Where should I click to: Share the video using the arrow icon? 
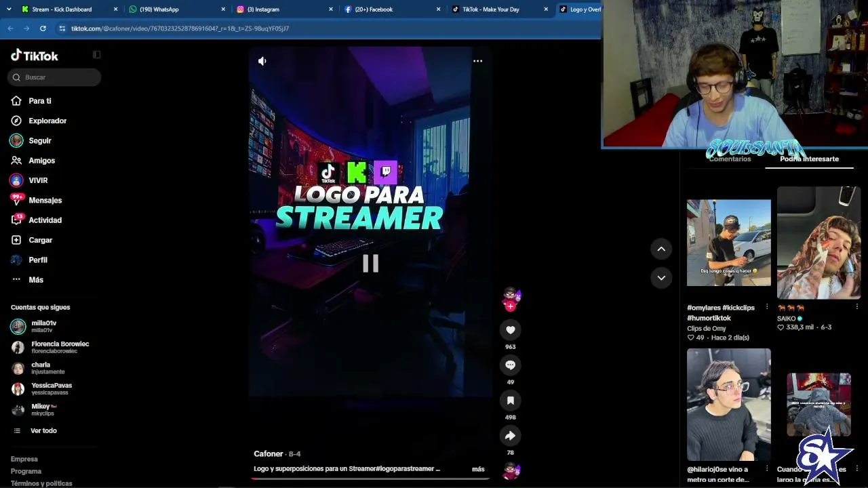point(511,436)
